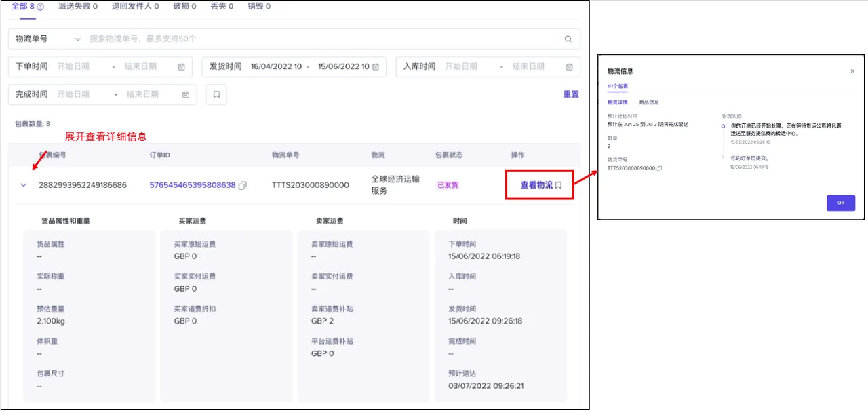Click 重置 to reset filters
The width and height of the screenshot is (868, 411).
coord(571,94)
